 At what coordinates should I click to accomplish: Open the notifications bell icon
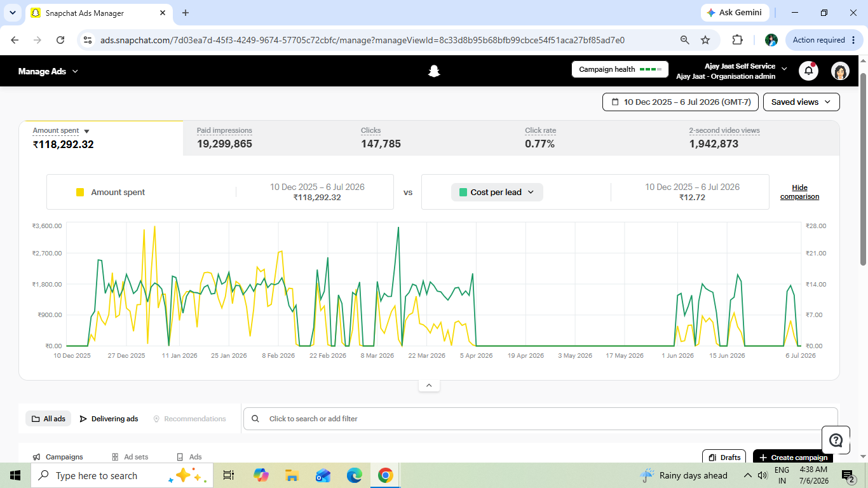808,71
